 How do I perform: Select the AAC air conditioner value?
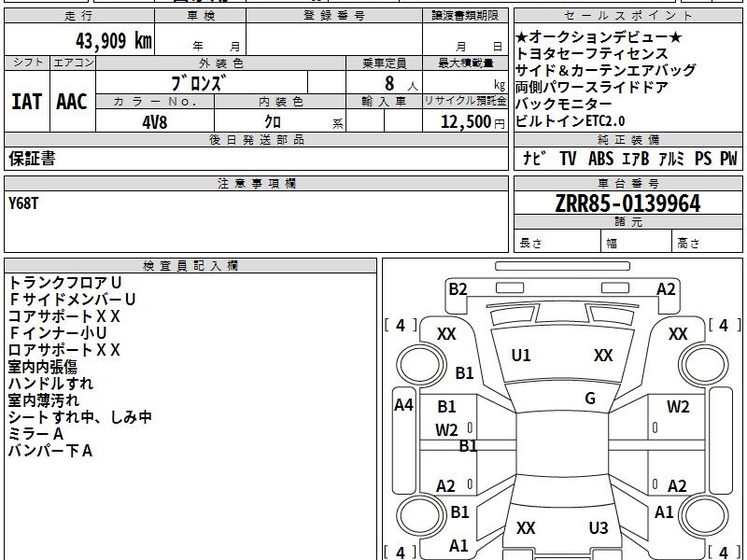72,102
